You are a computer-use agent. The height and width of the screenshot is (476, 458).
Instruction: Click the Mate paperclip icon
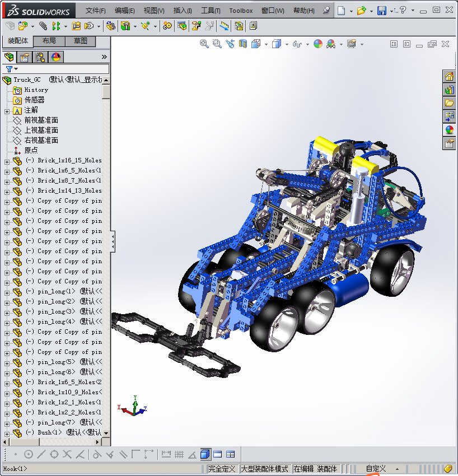click(x=43, y=26)
